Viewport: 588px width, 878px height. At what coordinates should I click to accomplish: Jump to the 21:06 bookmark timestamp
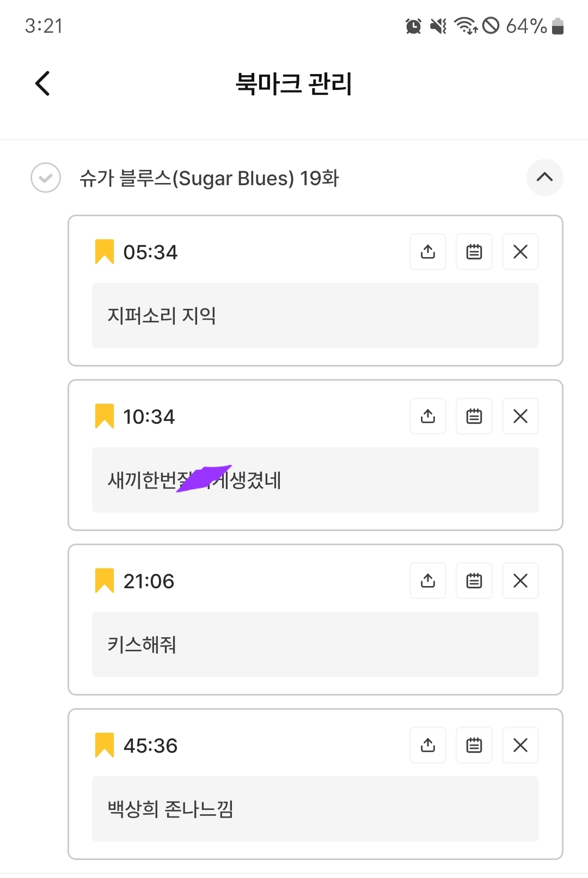pos(149,581)
